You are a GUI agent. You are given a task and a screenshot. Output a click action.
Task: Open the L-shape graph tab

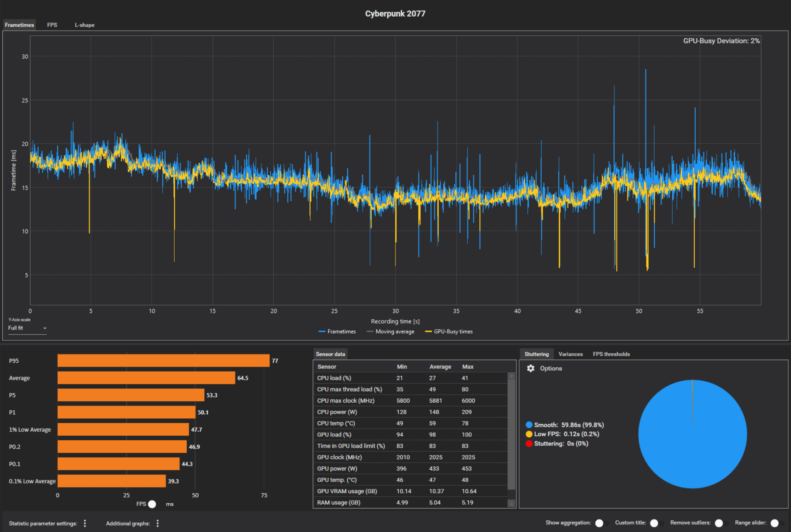[85, 25]
